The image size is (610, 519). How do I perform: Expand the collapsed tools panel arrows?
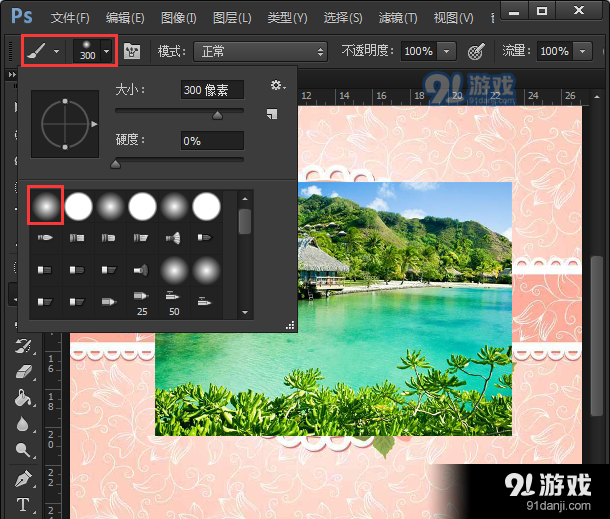click(x=12, y=75)
